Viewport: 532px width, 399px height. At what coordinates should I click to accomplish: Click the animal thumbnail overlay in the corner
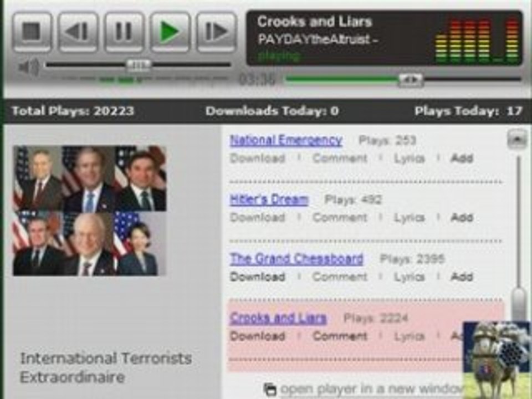click(497, 360)
